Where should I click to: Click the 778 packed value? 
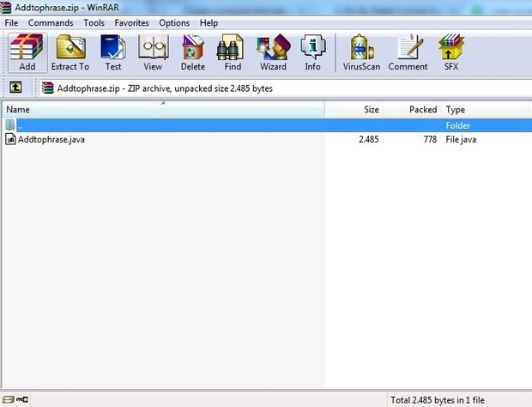pos(430,139)
